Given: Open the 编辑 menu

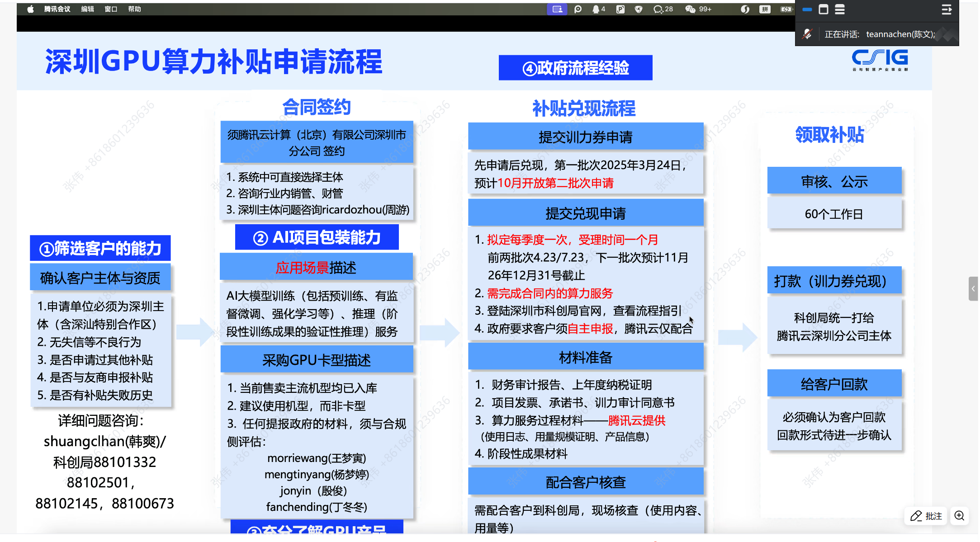Looking at the screenshot, I should [87, 9].
